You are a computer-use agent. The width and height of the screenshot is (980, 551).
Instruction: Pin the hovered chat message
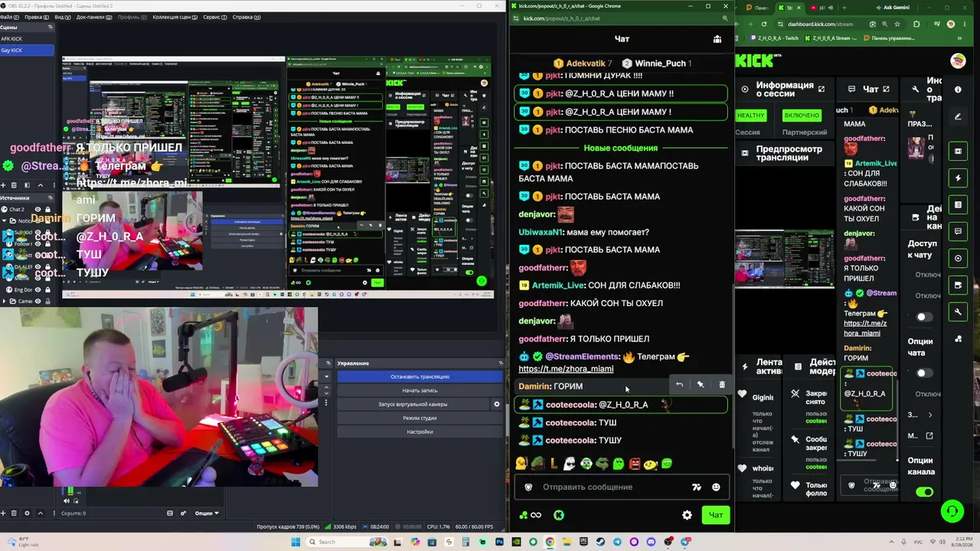click(701, 385)
